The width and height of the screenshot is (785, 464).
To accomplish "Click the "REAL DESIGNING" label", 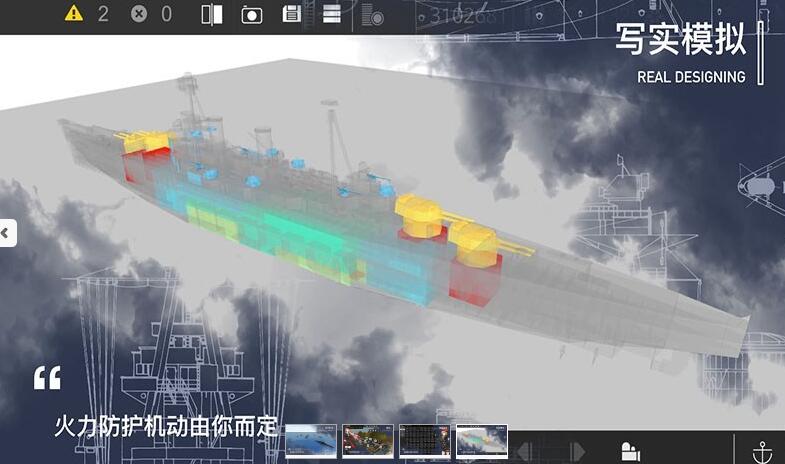I will (x=691, y=77).
